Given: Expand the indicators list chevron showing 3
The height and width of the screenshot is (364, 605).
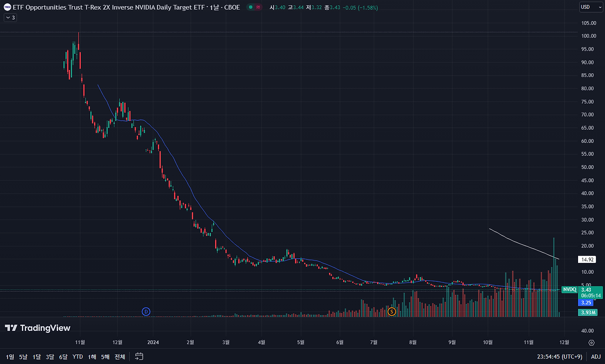Looking at the screenshot, I should click(10, 17).
